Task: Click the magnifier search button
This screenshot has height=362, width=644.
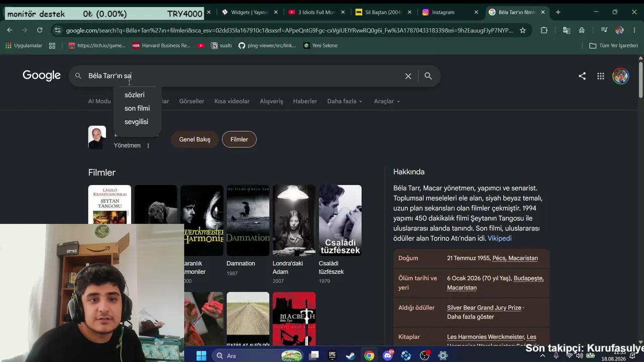Action: (x=428, y=76)
